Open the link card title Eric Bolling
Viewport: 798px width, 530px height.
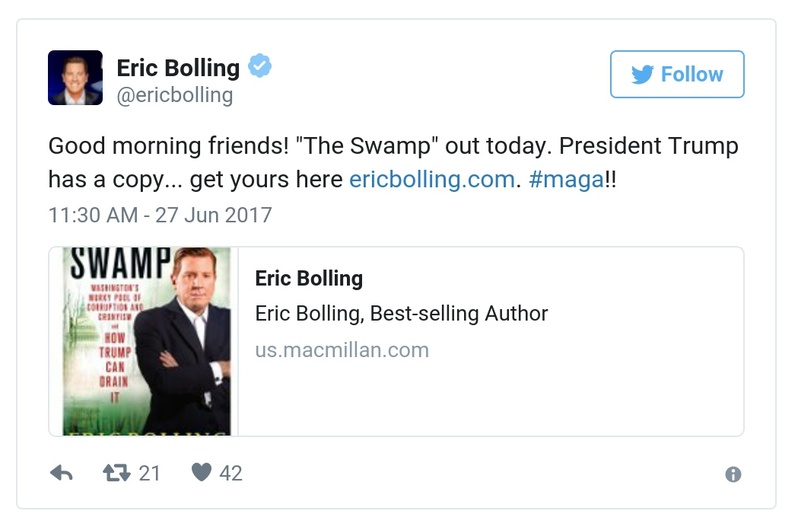coord(309,278)
